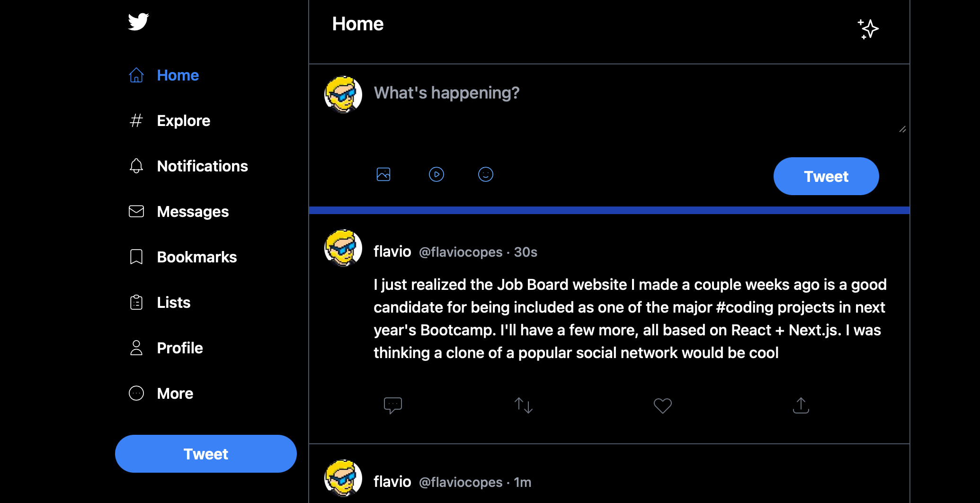
Task: Click the Twitter bird logo
Action: pos(138,22)
